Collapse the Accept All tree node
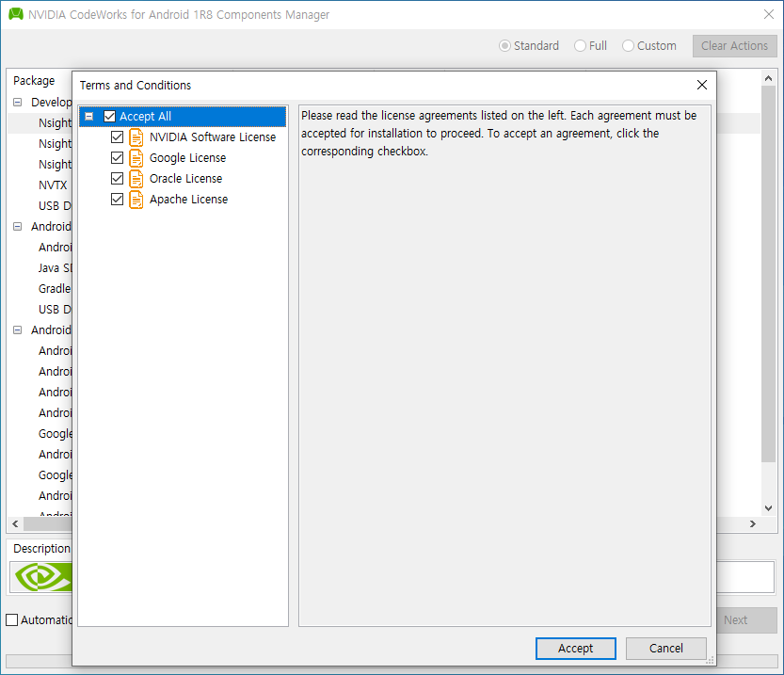This screenshot has height=675, width=784. [x=89, y=117]
